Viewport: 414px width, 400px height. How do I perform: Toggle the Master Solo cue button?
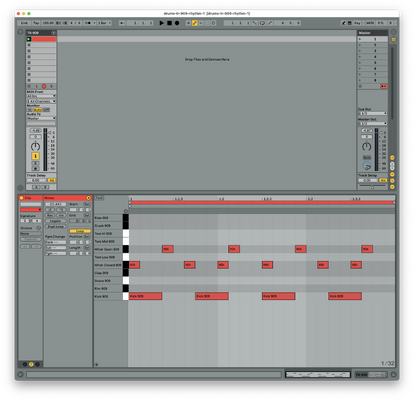[x=367, y=157]
